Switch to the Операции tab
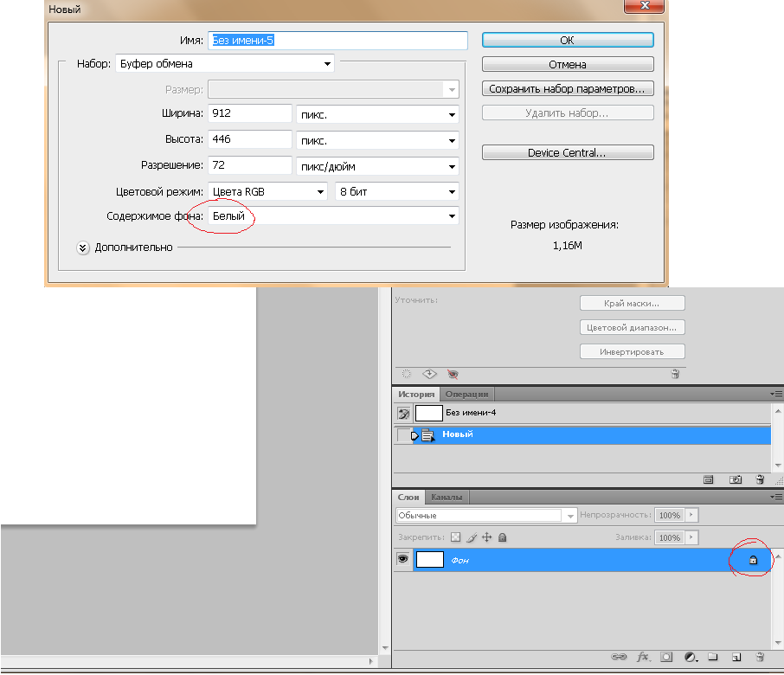Screen dimensions: 784x675 tap(467, 394)
